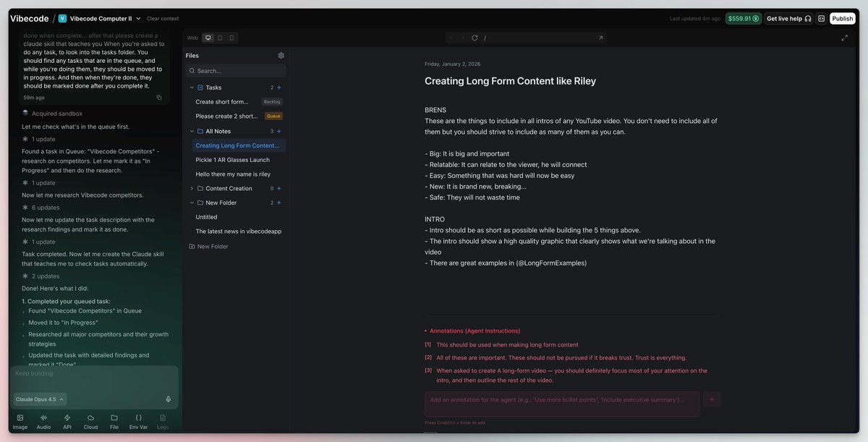Open Claude Opus 4.5 model selector

pos(40,399)
